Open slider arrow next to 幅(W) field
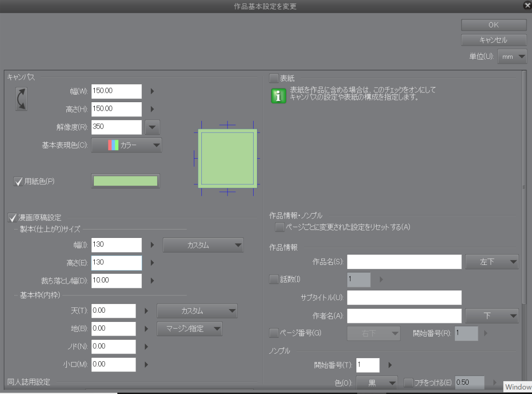Screen dimensions: 532x394 [x=152, y=91]
